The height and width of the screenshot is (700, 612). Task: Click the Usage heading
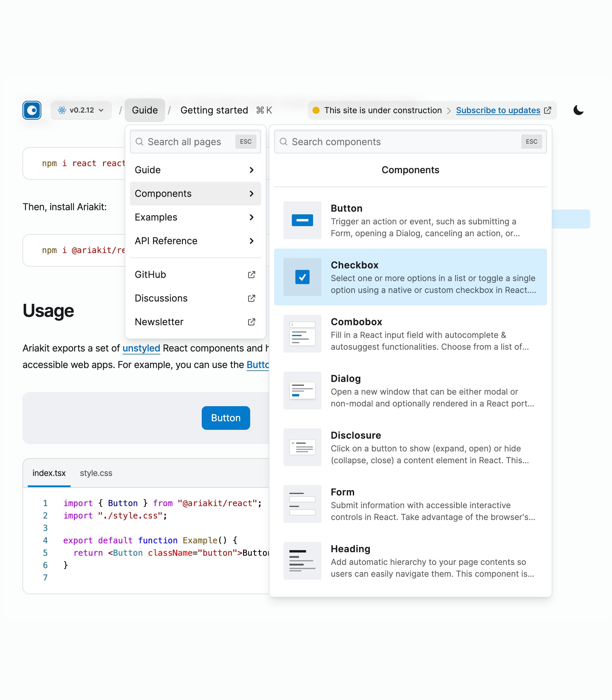click(x=48, y=311)
